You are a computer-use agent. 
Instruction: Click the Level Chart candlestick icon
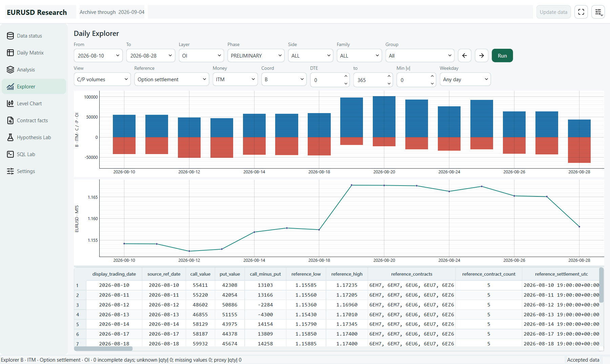[x=11, y=104]
